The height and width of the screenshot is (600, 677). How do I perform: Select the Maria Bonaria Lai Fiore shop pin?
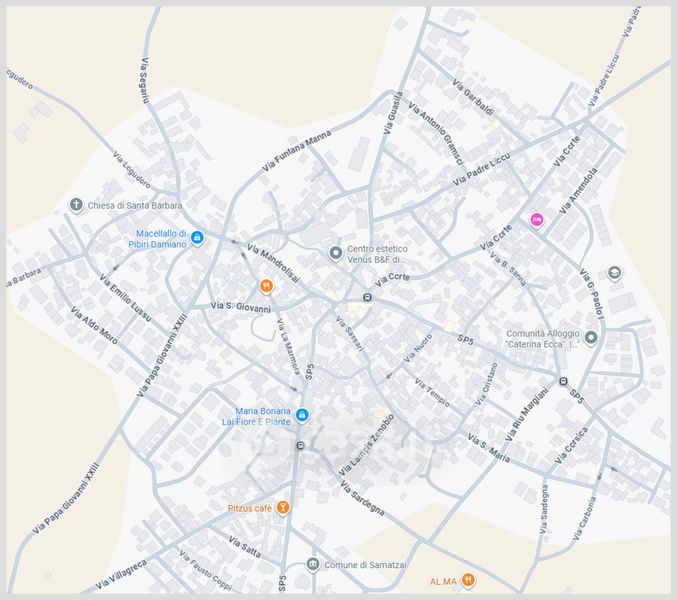click(302, 415)
